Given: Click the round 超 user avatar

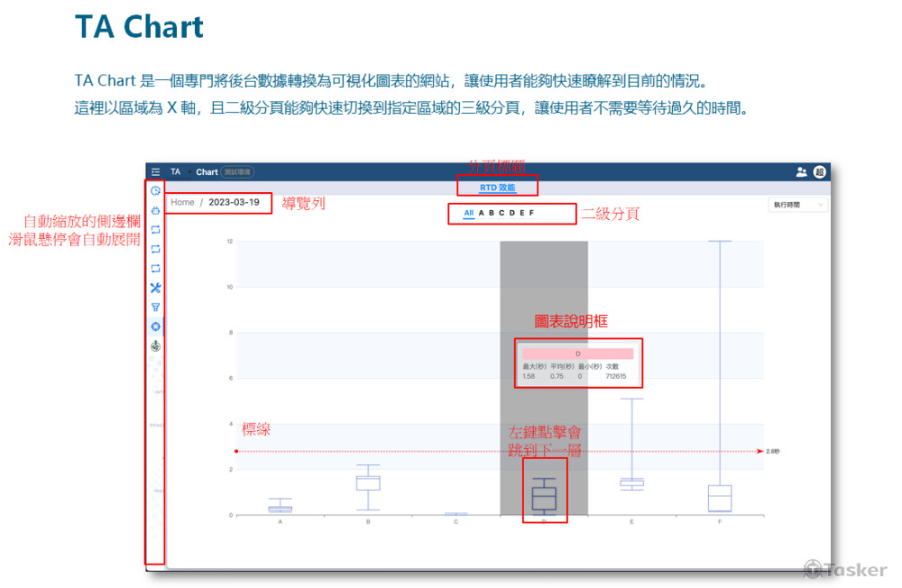Looking at the screenshot, I should pyautogui.click(x=820, y=172).
